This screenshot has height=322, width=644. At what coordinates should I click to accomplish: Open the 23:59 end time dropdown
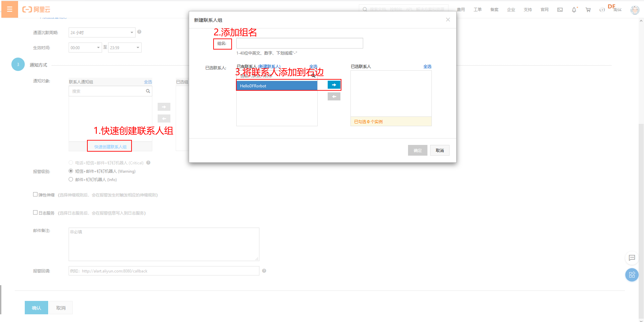tap(125, 48)
